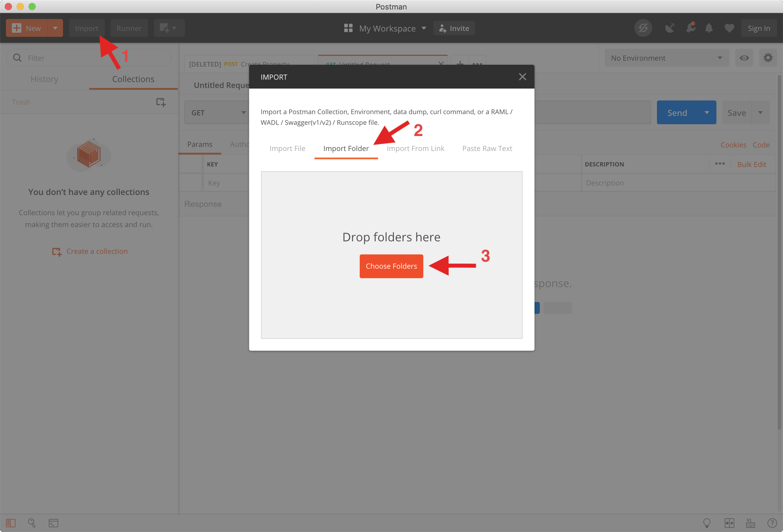Open the capture requests satellite icon
The image size is (783, 532).
click(x=670, y=28)
